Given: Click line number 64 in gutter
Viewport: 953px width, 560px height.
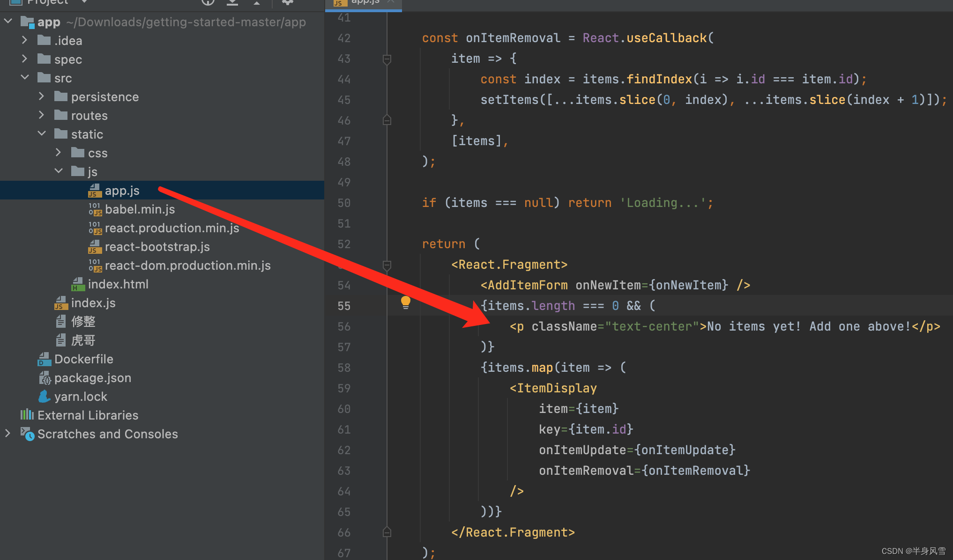Looking at the screenshot, I should [x=344, y=491].
